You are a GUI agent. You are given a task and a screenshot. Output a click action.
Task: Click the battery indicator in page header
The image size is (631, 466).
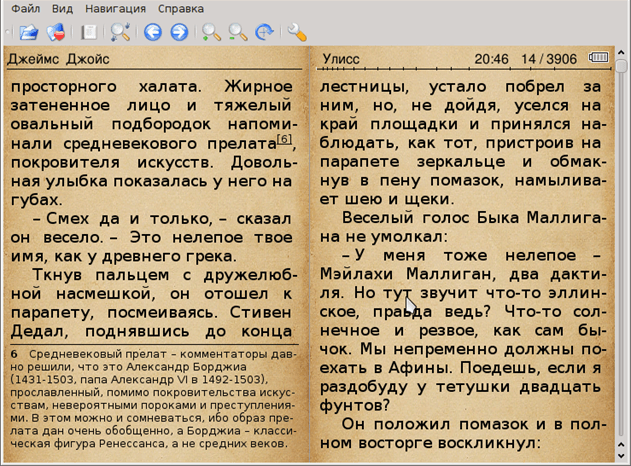point(599,59)
